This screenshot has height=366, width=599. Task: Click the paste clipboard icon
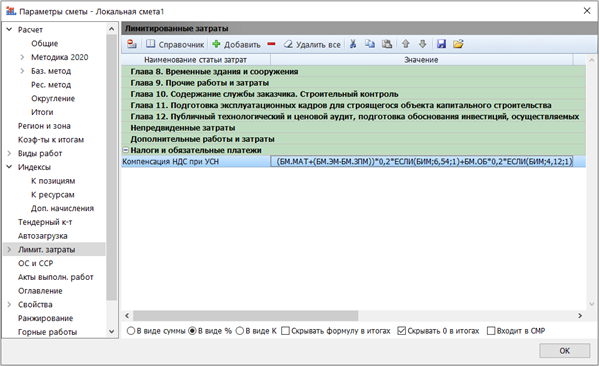click(x=387, y=44)
